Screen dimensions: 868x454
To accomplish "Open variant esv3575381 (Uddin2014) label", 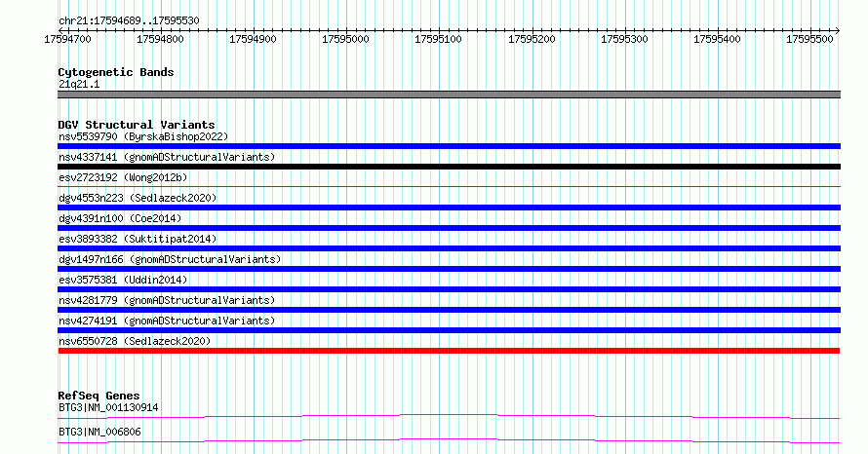I will (x=123, y=280).
